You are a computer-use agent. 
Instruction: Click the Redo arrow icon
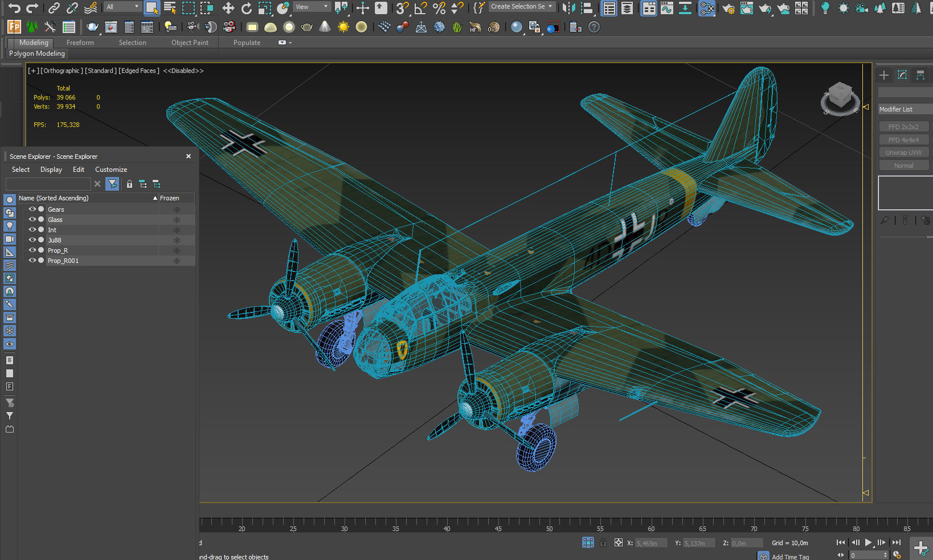point(32,7)
